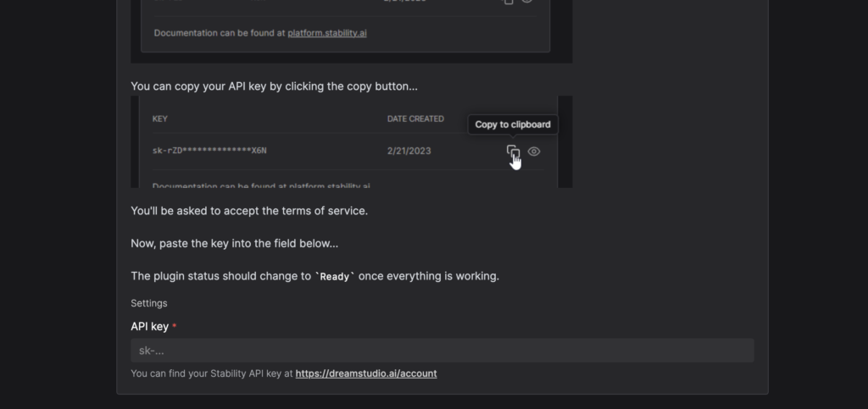Click the copy icon beside the masked key
This screenshot has height=409, width=868.
(x=513, y=152)
